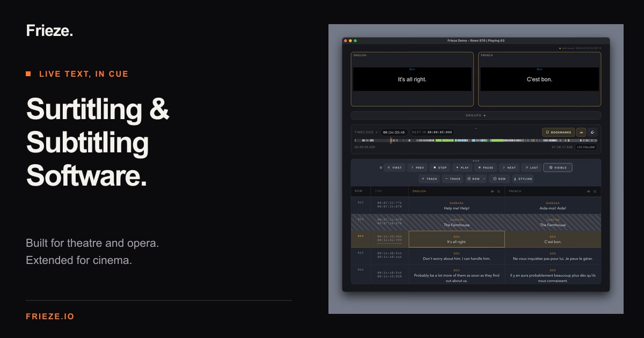Click the timecode value 00:14:33:45

(394, 132)
